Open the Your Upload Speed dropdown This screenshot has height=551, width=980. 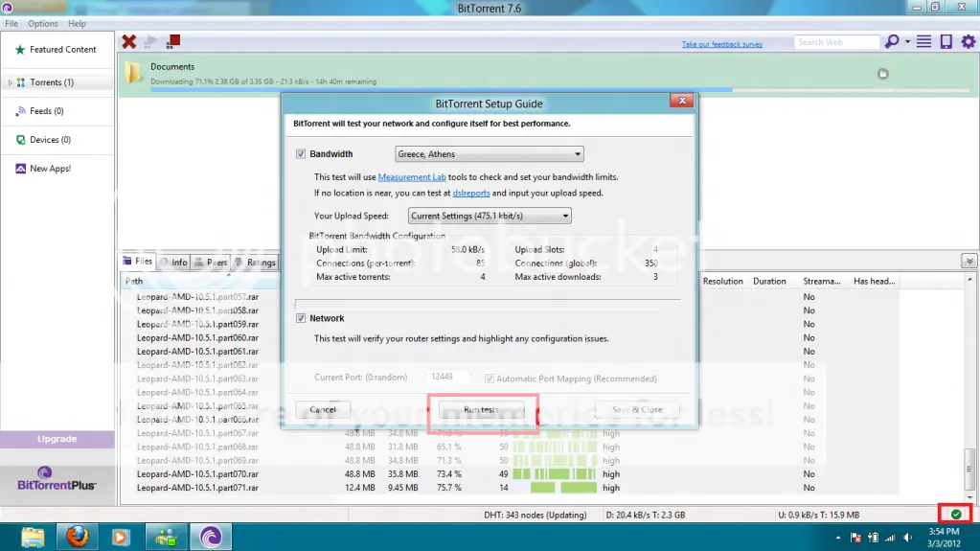tap(490, 216)
